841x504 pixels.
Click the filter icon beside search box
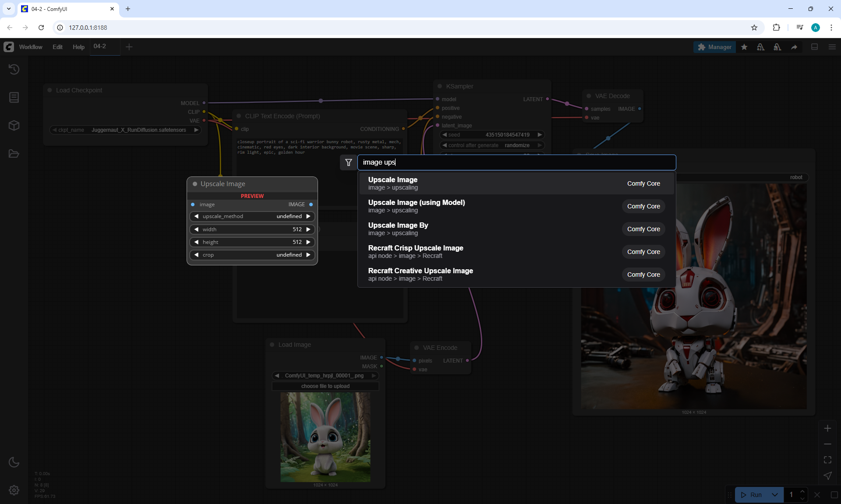(x=349, y=162)
